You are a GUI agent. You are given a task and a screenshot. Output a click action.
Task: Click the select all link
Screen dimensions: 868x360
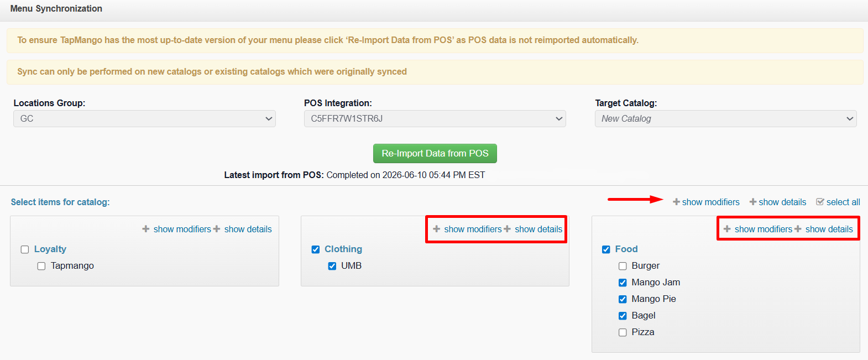coord(843,202)
